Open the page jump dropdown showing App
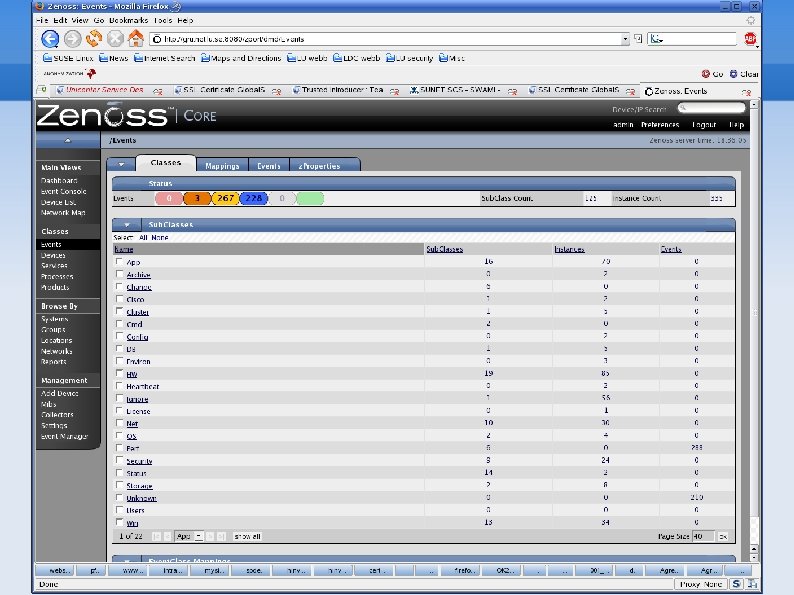Image resolution: width=794 pixels, height=595 pixels. [189, 536]
